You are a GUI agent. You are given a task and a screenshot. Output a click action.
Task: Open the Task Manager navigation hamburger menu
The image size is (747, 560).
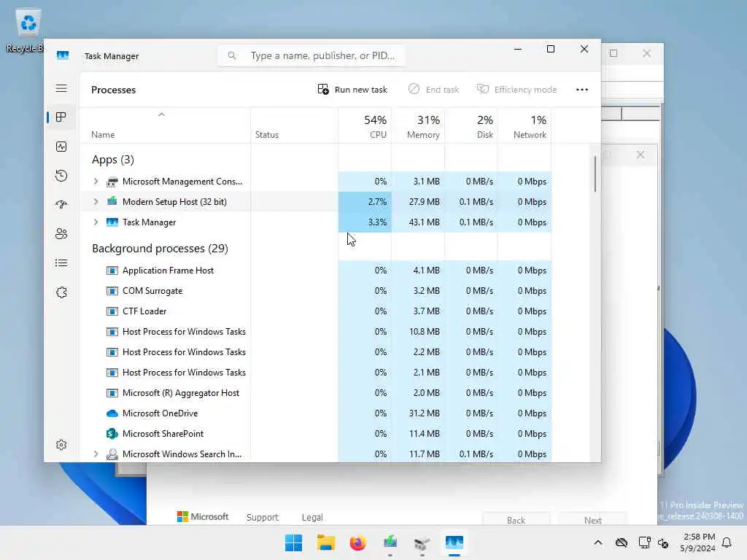point(61,88)
